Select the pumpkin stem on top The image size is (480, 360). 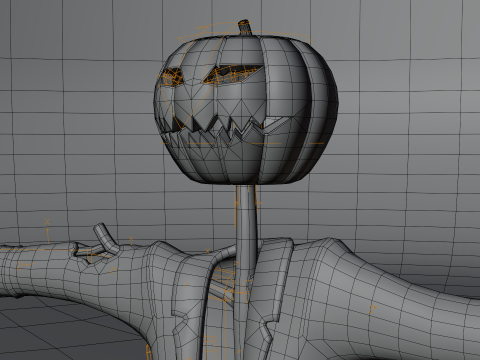[x=245, y=27]
